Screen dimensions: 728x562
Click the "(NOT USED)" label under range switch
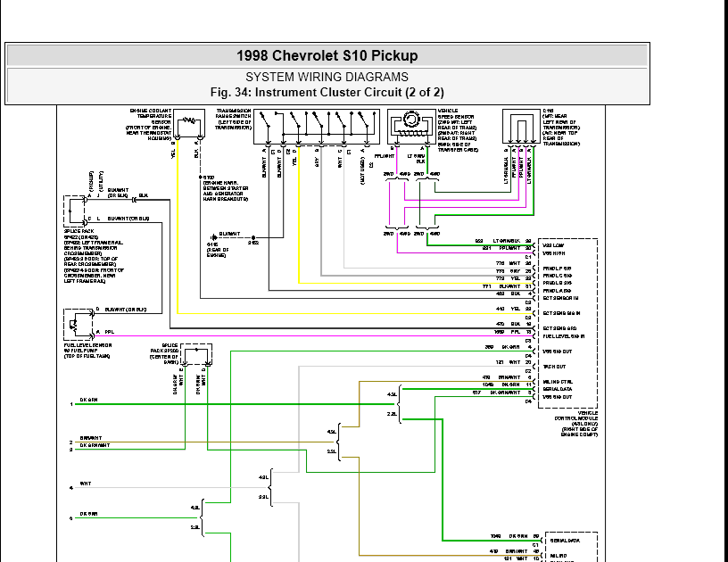pyautogui.click(x=362, y=170)
